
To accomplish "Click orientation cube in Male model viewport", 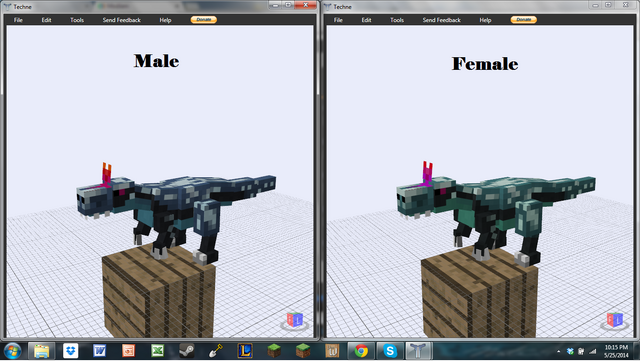I will 294,320.
